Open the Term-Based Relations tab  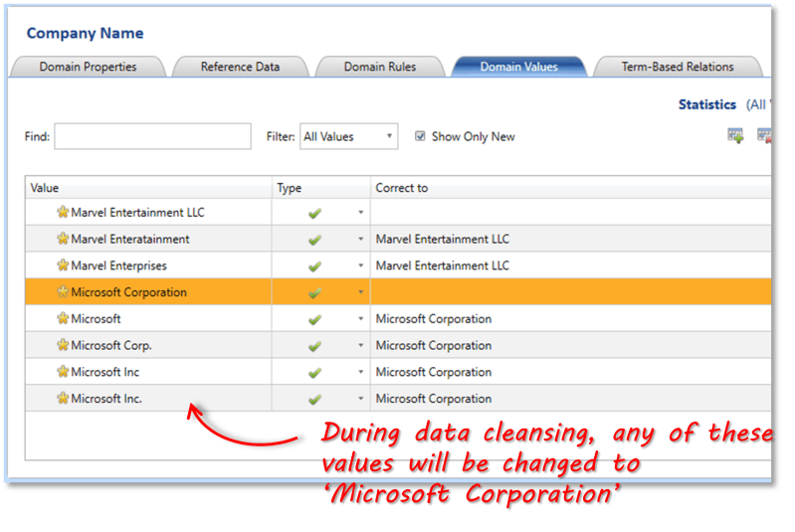[x=678, y=67]
